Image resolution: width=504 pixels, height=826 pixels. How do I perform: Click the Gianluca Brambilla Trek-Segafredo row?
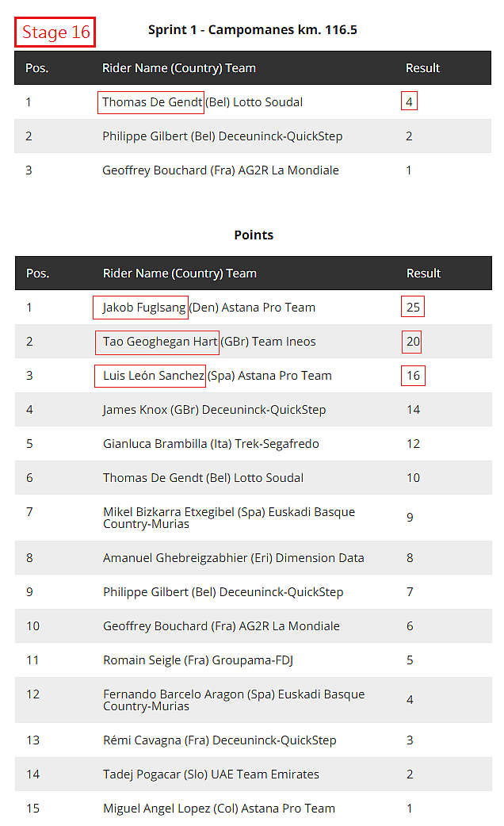pos(254,444)
